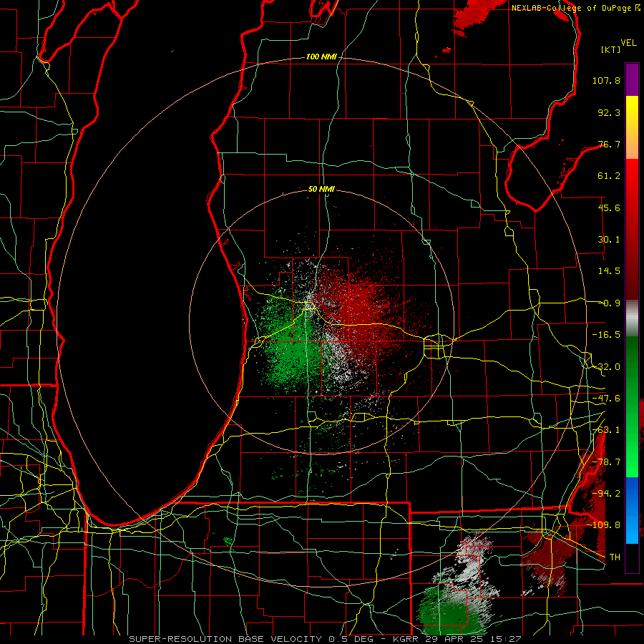Click the 30.1 velocity scale value

pos(609,240)
